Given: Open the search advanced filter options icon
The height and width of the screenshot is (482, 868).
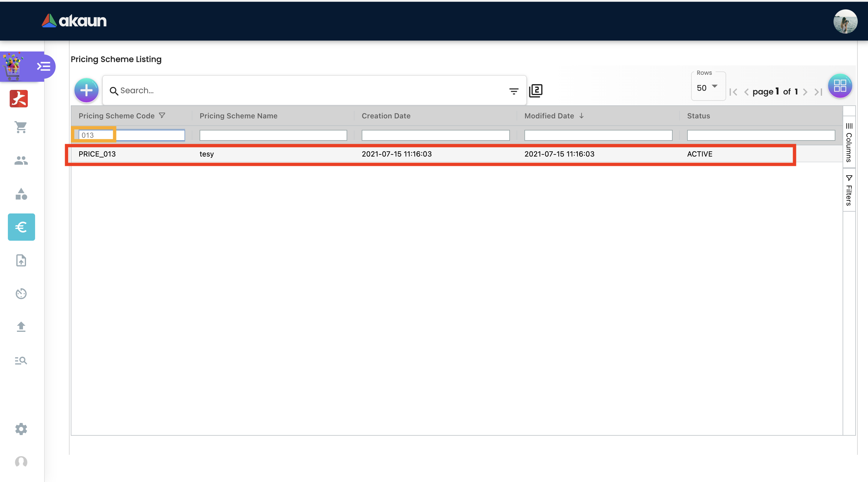Looking at the screenshot, I should coord(514,91).
